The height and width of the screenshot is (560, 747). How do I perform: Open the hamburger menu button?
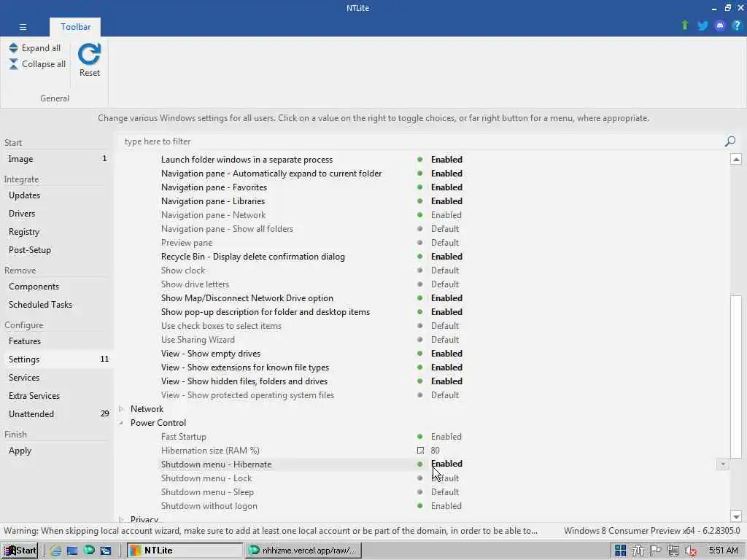[x=23, y=27]
